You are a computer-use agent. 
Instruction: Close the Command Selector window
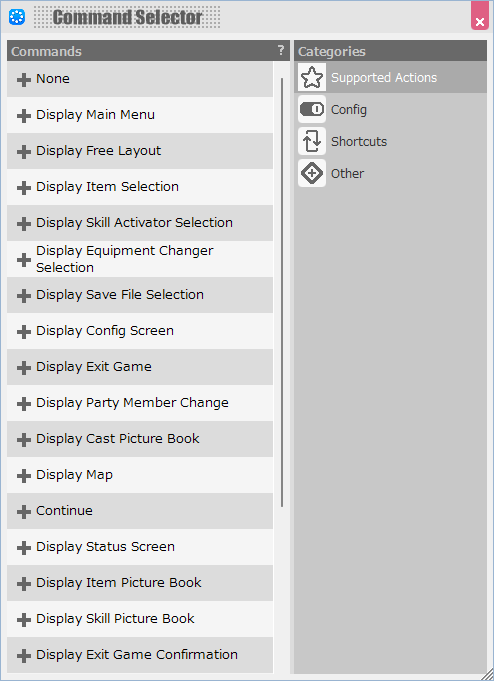480,17
